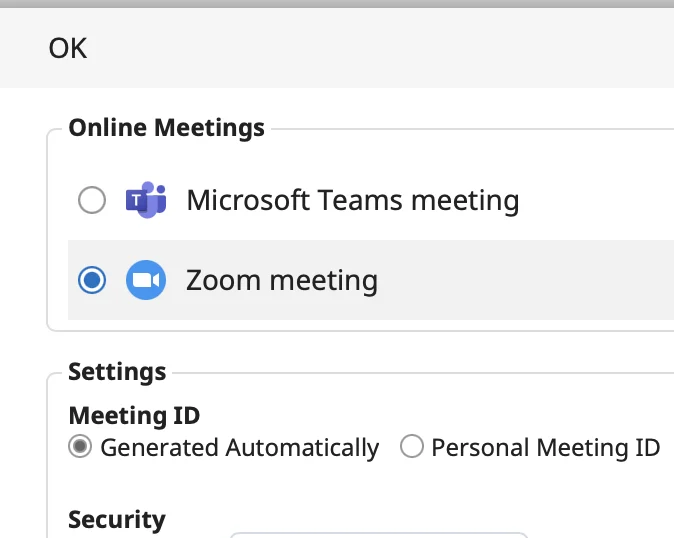Choose the Generated Automatically radio button
Image resolution: width=674 pixels, height=538 pixels.
pyautogui.click(x=80, y=446)
